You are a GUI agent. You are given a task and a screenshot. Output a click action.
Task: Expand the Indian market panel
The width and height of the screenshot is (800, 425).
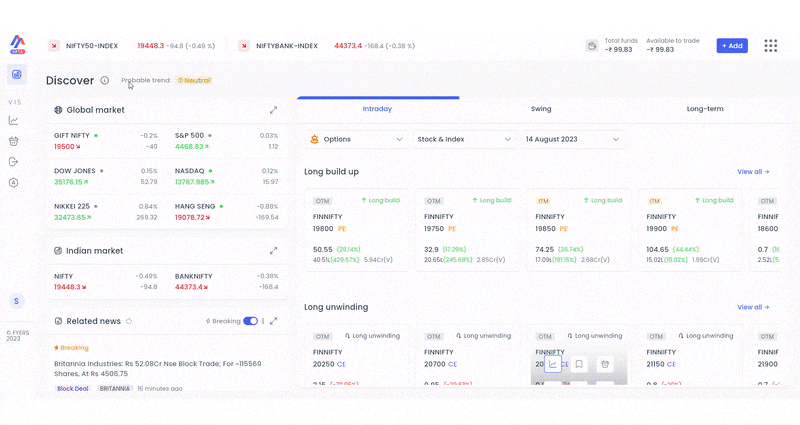[273, 251]
